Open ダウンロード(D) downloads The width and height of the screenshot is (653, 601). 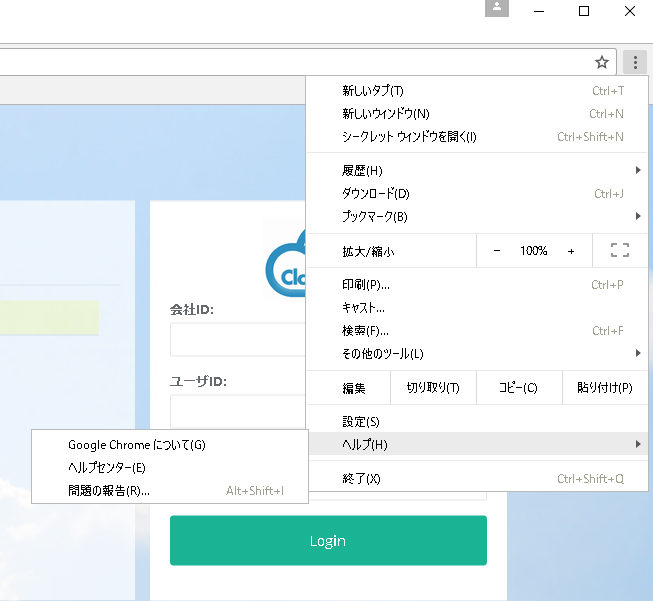pyautogui.click(x=375, y=194)
